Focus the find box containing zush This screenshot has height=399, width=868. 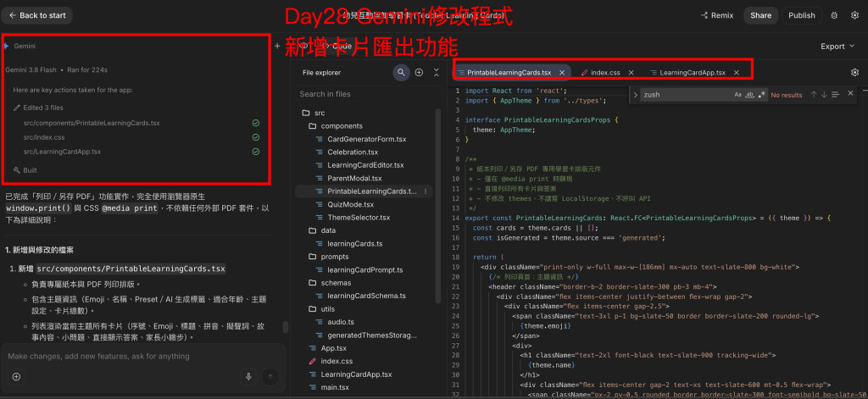(x=685, y=95)
